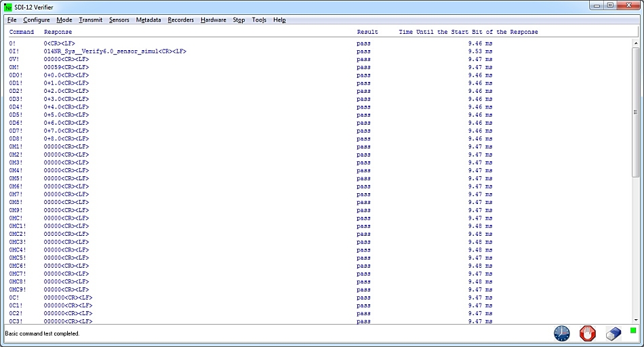
Task: Select the 0MC9! command
Action: point(17,289)
